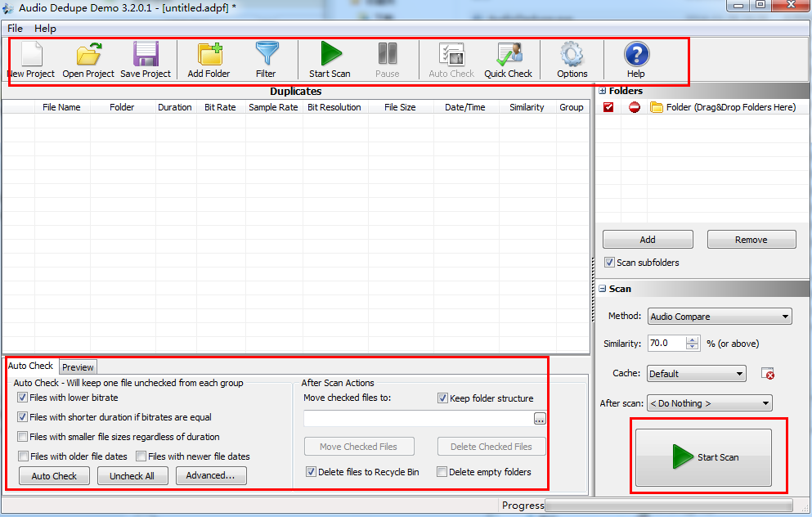This screenshot has width=812, height=517.
Task: Enable Files with newer file dates
Action: click(x=141, y=456)
